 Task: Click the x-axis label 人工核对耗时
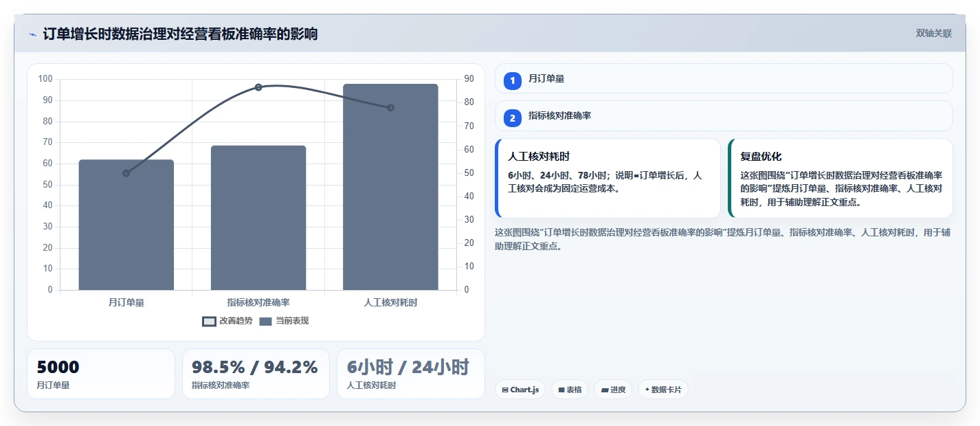click(390, 302)
